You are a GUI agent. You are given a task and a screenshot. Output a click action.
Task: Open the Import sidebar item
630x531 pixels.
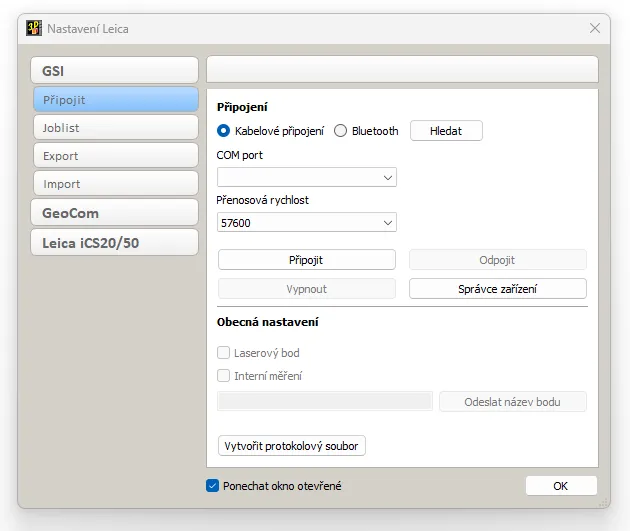[x=116, y=184]
